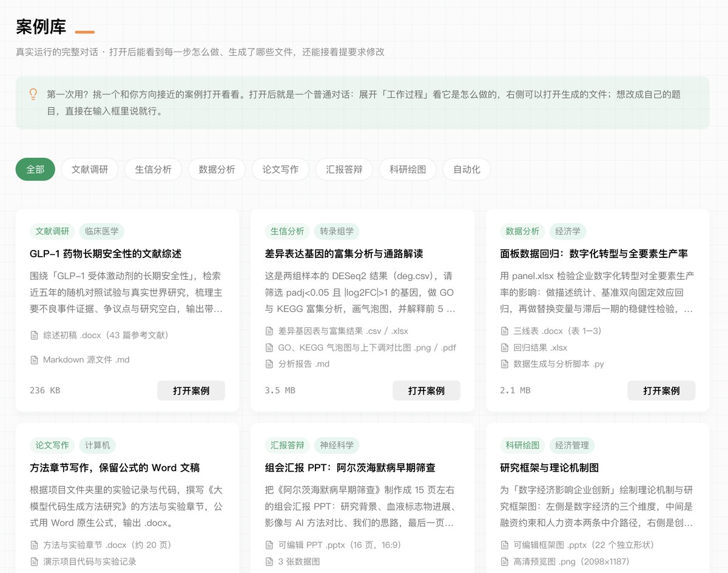
Task: Click the 综述初稿 .docx（43 篇参考文献）file entry
Action: point(101,335)
